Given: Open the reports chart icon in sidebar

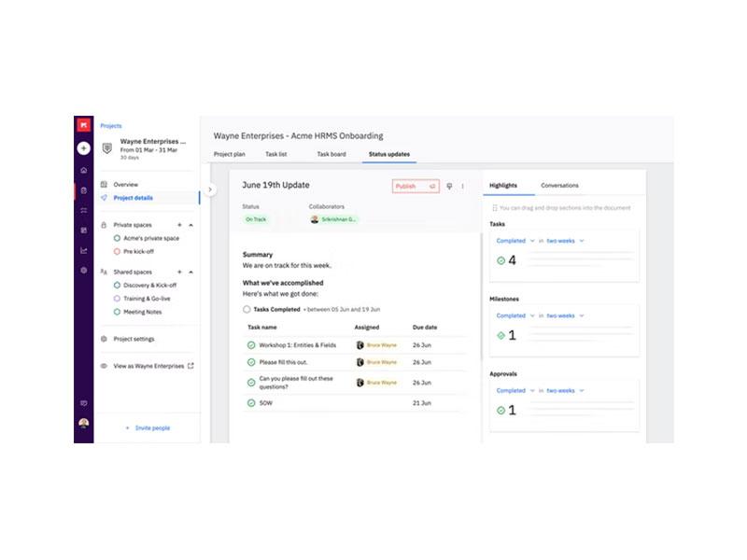Looking at the screenshot, I should pos(84,250).
